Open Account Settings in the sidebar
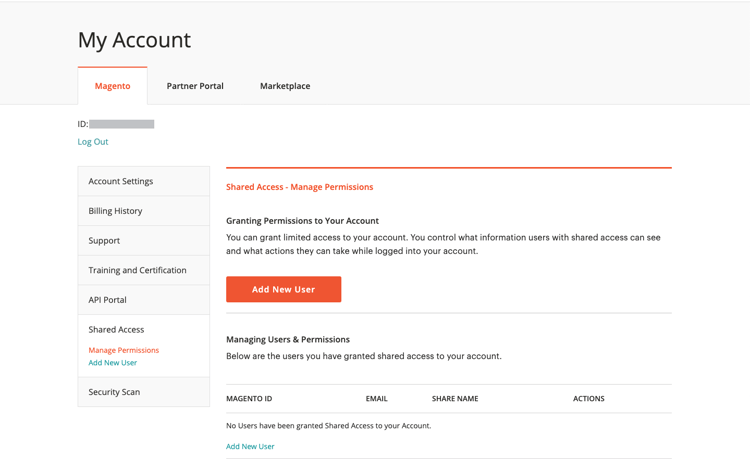The width and height of the screenshot is (750, 459). tap(121, 181)
